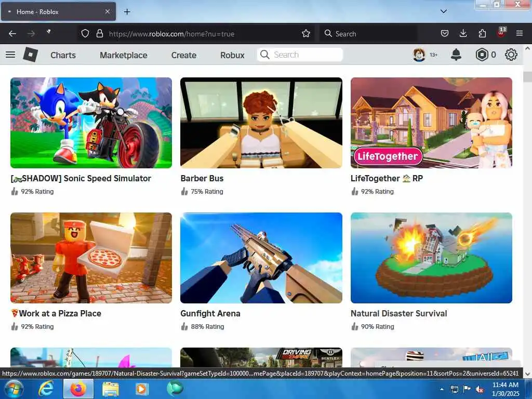Open the Barber Bus game thumbnail
The height and width of the screenshot is (399, 532).
pos(261,123)
